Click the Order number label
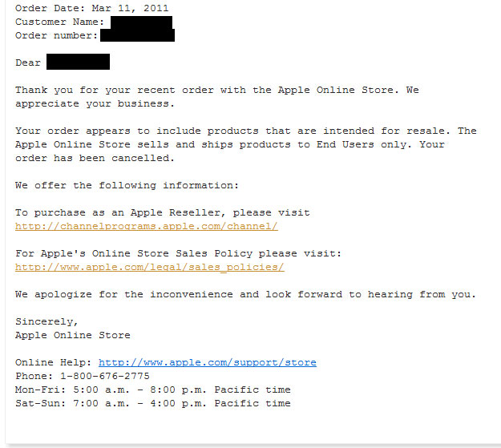The height and width of the screenshot is (448, 501). point(55,35)
